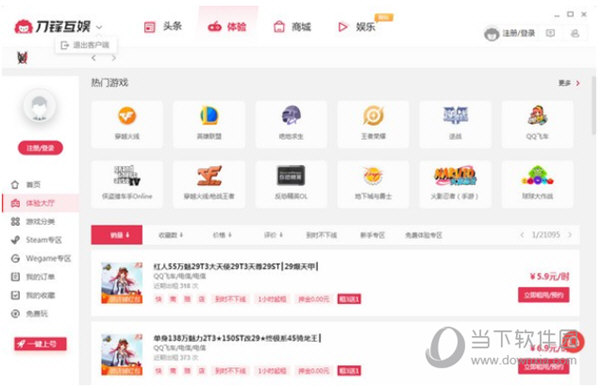Click the 一键上号 rocket button

(x=40, y=344)
